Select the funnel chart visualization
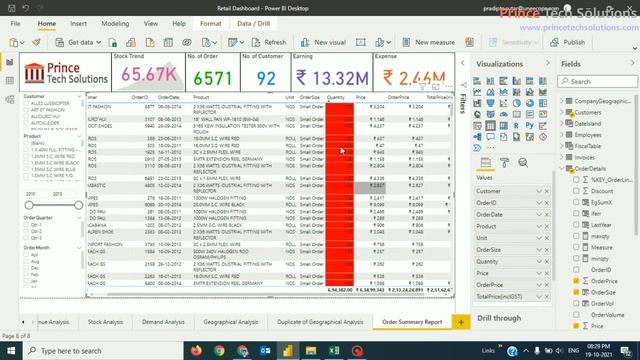This screenshot has height=360, width=640. [490, 103]
